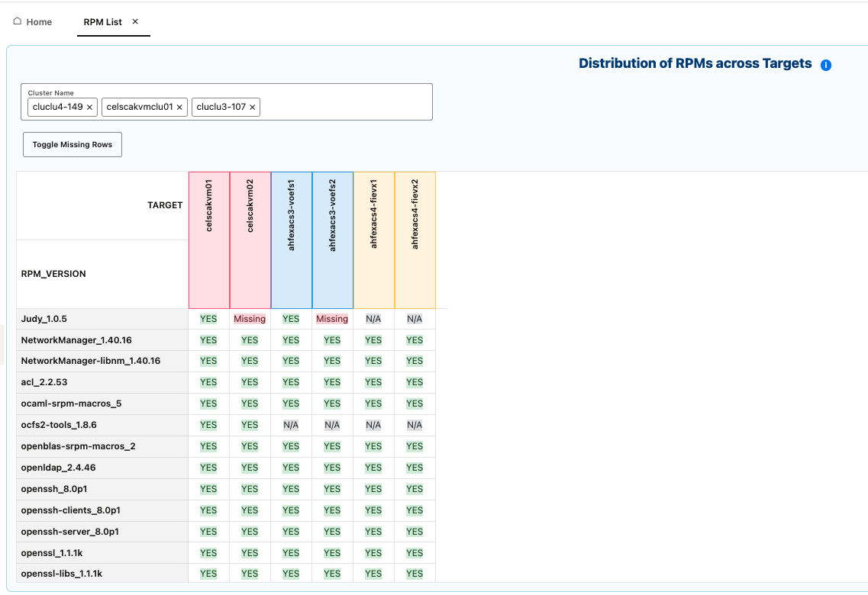Select the RPM List tab
This screenshot has width=868, height=595.
[x=102, y=22]
